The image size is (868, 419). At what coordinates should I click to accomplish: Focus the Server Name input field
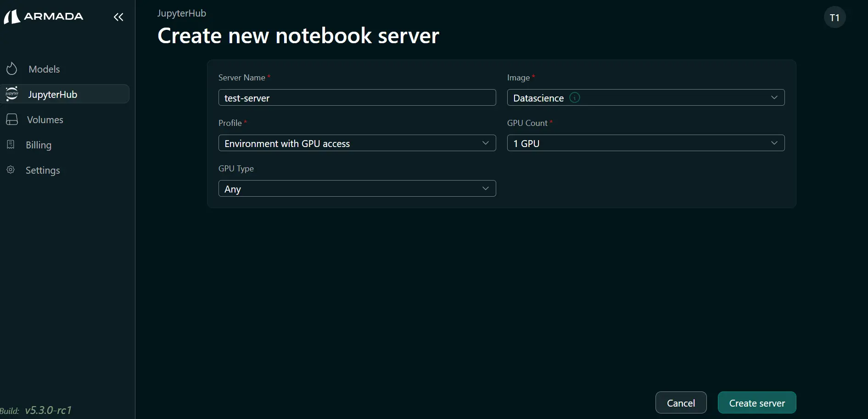[x=357, y=97]
